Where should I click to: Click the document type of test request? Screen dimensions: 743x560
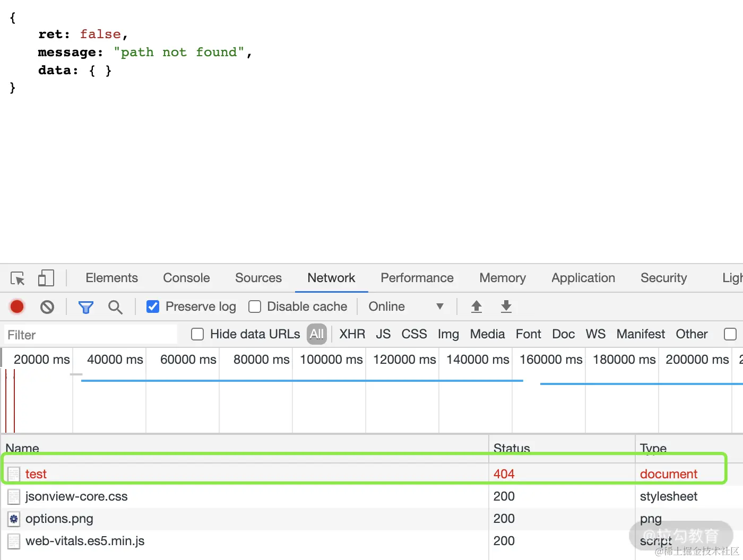[669, 474]
